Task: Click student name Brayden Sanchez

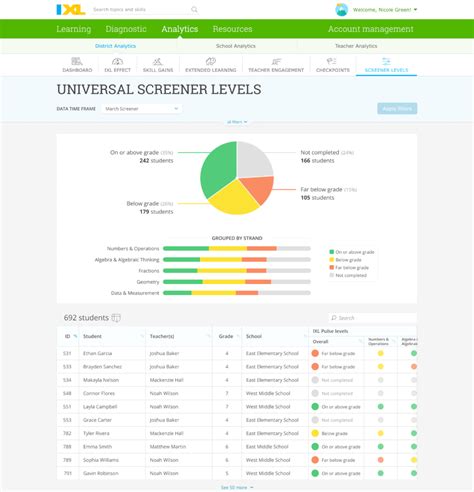Action: coord(102,367)
